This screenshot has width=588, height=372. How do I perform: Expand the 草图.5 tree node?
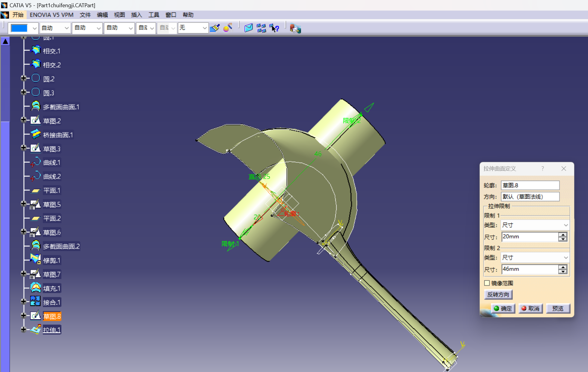click(23, 204)
